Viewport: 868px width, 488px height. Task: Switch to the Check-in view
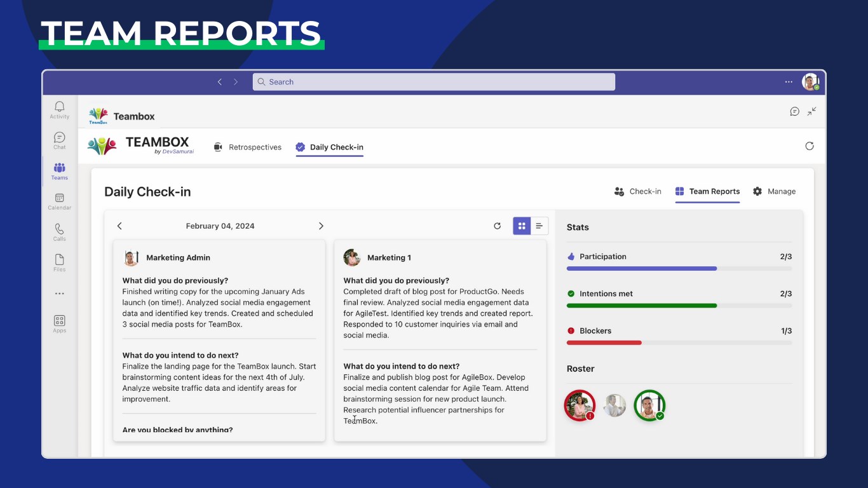[638, 191]
